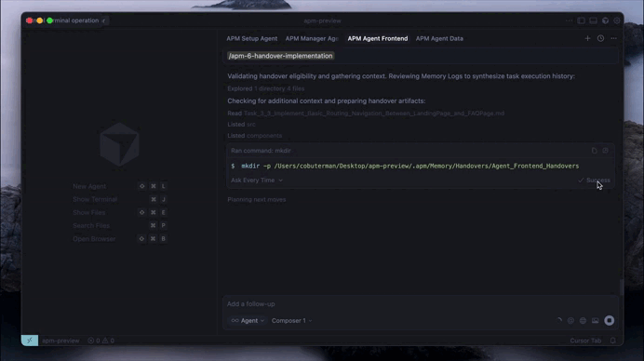Click the @ mention context icon

tap(570, 320)
